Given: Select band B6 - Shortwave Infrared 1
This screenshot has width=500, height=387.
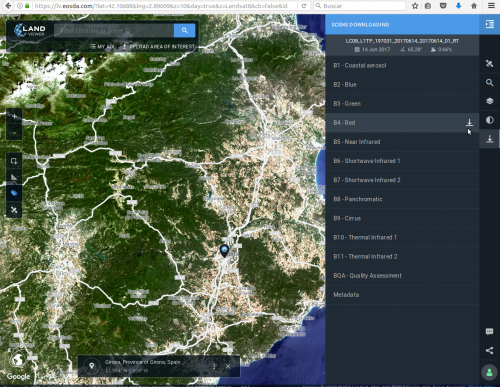Looking at the screenshot, I should pyautogui.click(x=402, y=161).
